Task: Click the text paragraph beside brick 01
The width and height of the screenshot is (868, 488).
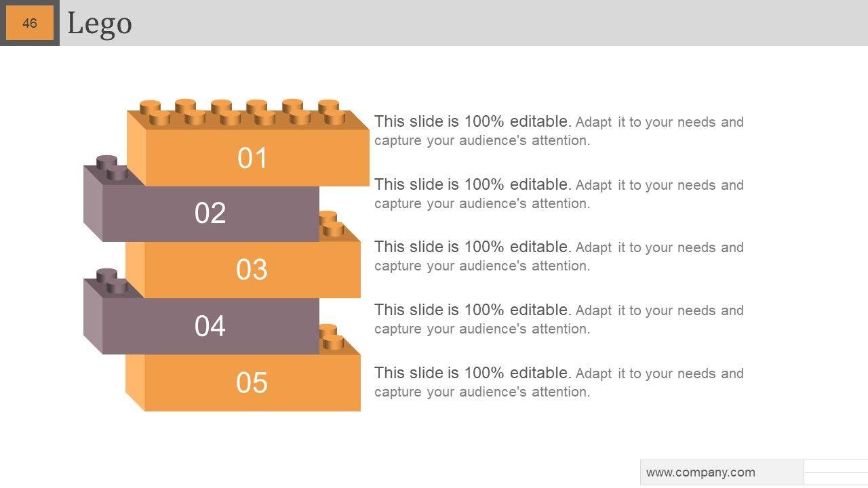Action: coord(559,131)
